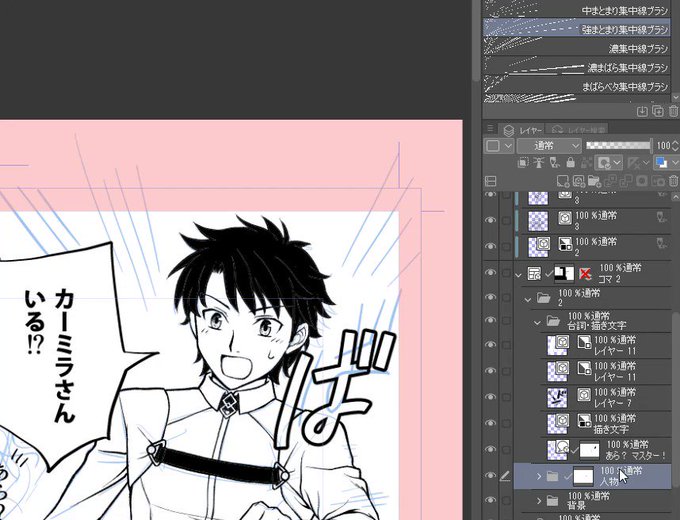Image resolution: width=680 pixels, height=520 pixels.
Task: Toggle visibility of the 台詞・描き文字 folder
Action: [x=490, y=320]
